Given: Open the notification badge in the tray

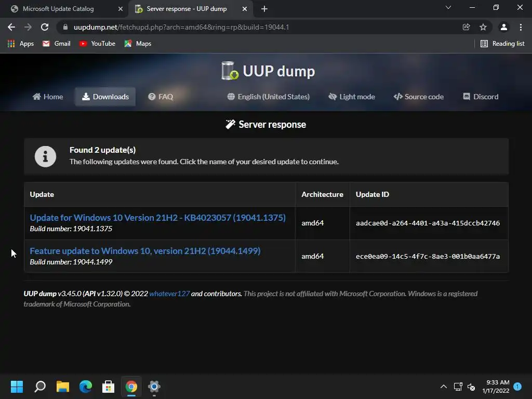Looking at the screenshot, I should click(517, 387).
